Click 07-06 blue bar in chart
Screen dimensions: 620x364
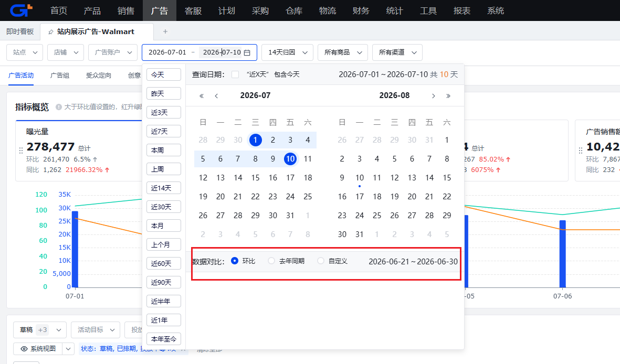pyautogui.click(x=562, y=254)
